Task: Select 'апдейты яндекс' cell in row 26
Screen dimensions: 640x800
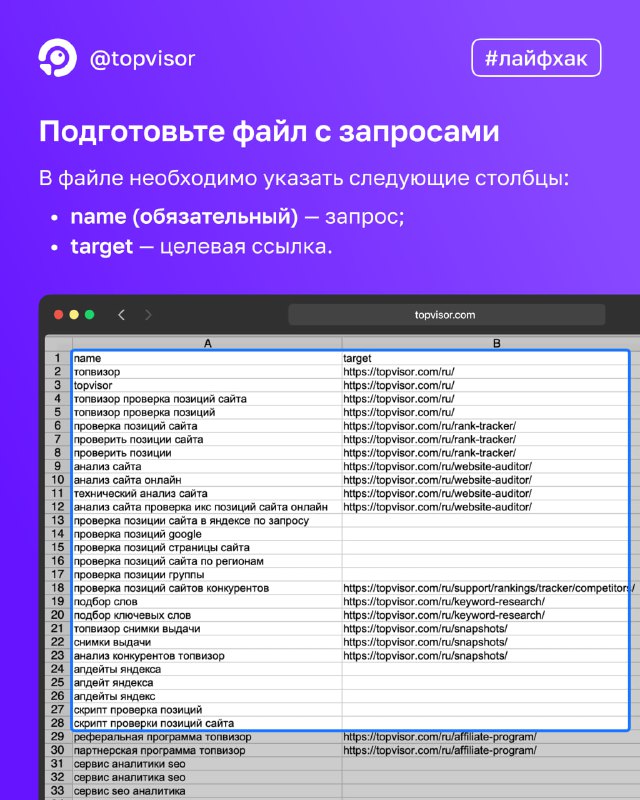Action: click(x=207, y=696)
